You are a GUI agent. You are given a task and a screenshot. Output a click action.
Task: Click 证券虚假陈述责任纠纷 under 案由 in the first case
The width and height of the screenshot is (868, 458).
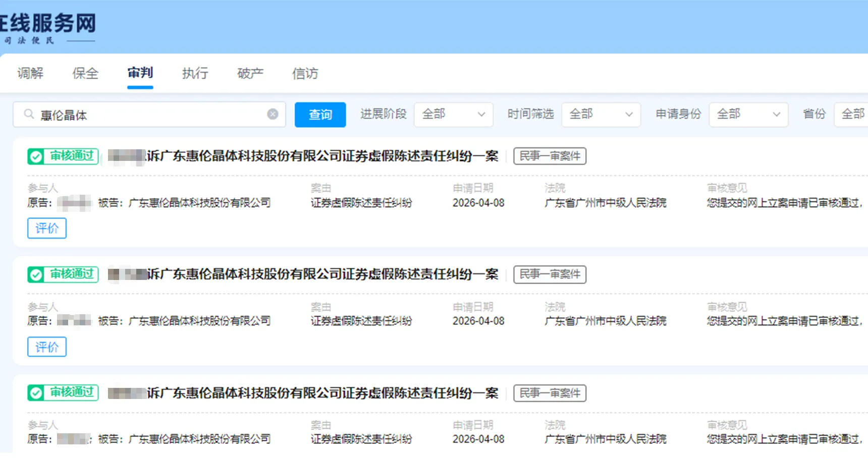(361, 203)
